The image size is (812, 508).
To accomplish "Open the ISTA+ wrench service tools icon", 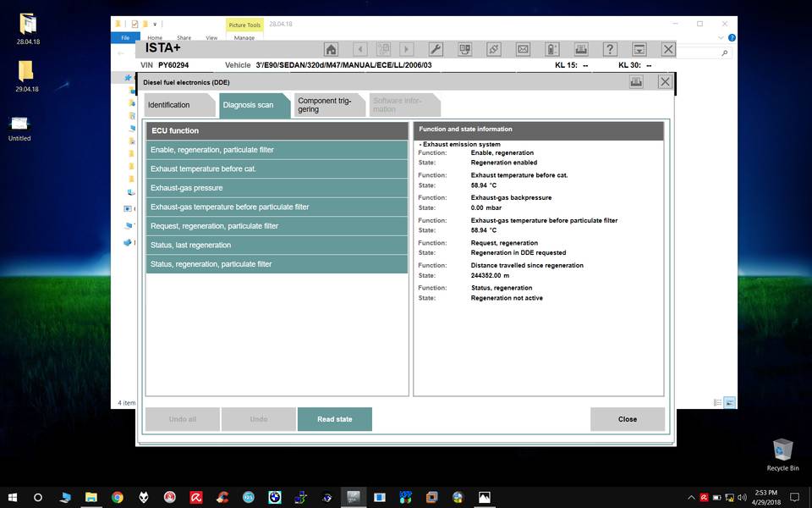I will [436, 49].
